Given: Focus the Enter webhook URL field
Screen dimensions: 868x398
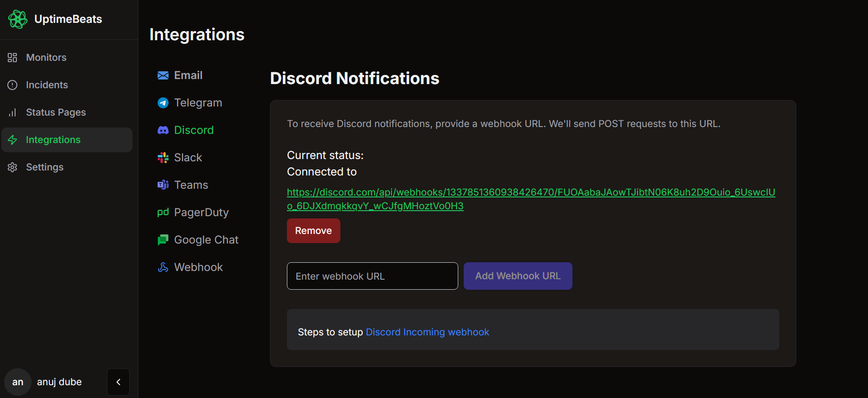Looking at the screenshot, I should 372,276.
